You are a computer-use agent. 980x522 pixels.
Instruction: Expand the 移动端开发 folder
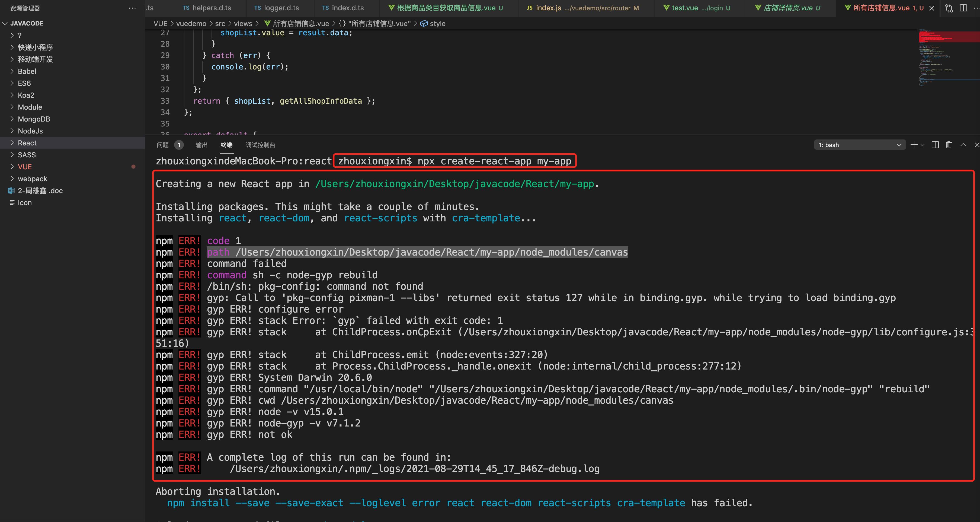(x=72, y=59)
